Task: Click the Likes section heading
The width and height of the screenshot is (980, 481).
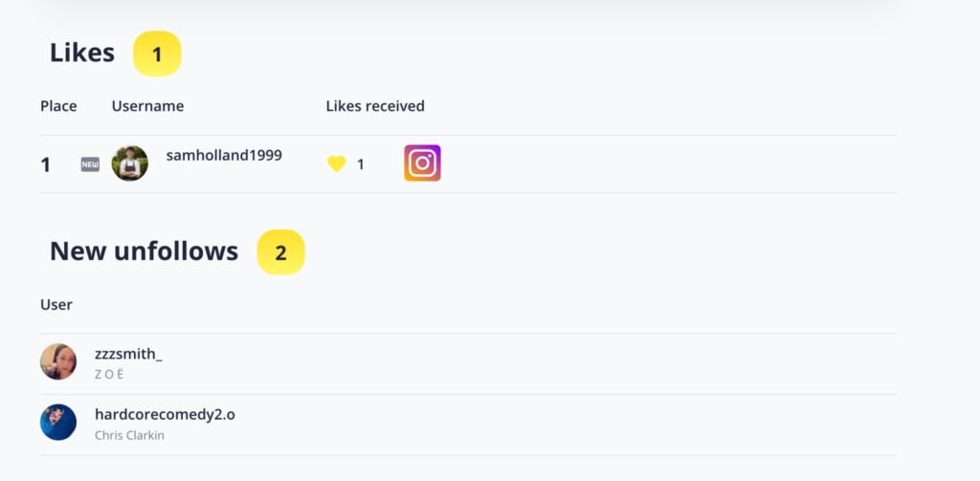Action: [82, 53]
